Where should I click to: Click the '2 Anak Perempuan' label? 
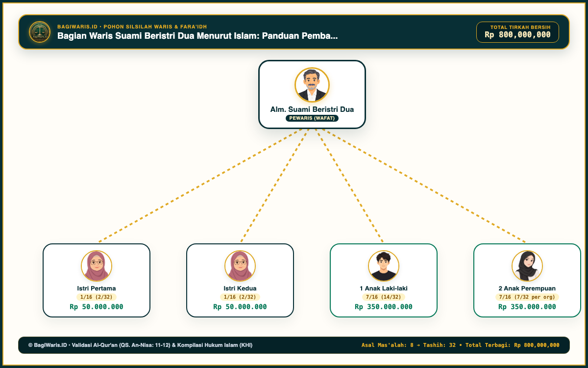(x=527, y=289)
